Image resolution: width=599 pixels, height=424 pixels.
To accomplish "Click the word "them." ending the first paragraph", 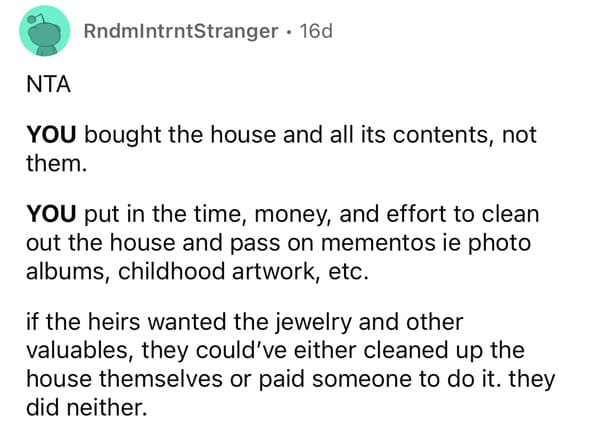I will pos(57,163).
